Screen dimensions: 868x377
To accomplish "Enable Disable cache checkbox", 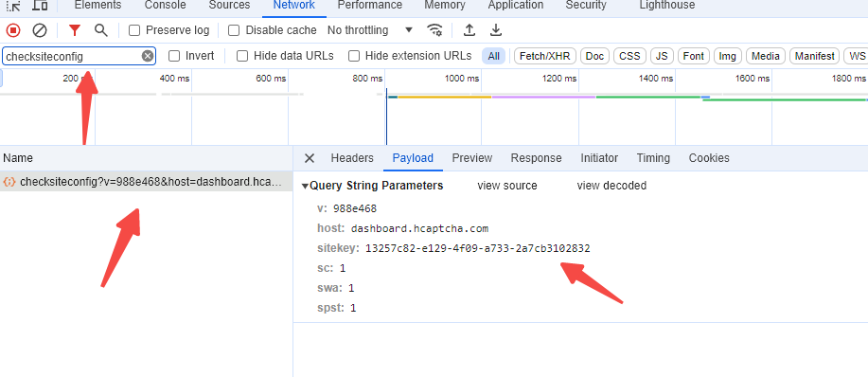I will click(x=234, y=30).
